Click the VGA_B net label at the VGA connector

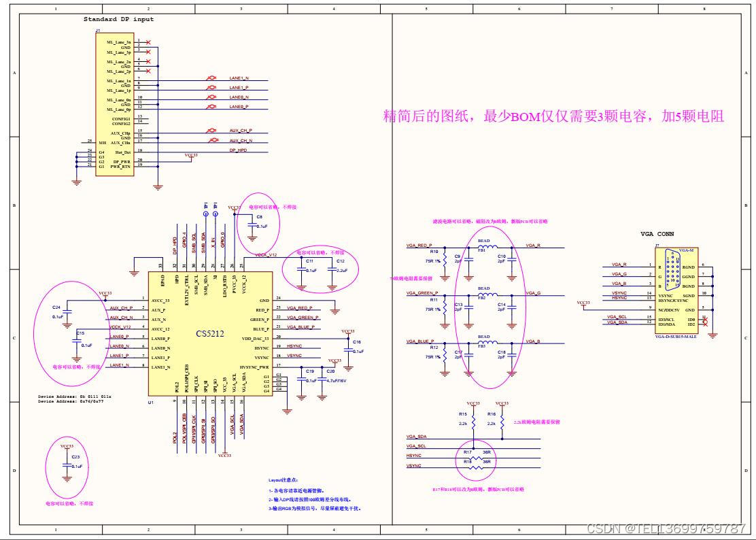[619, 284]
